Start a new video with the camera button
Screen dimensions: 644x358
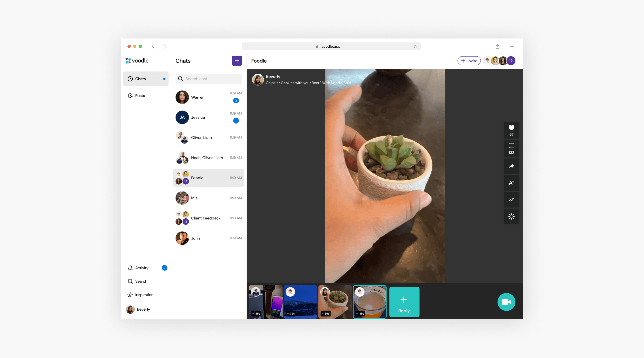click(506, 302)
